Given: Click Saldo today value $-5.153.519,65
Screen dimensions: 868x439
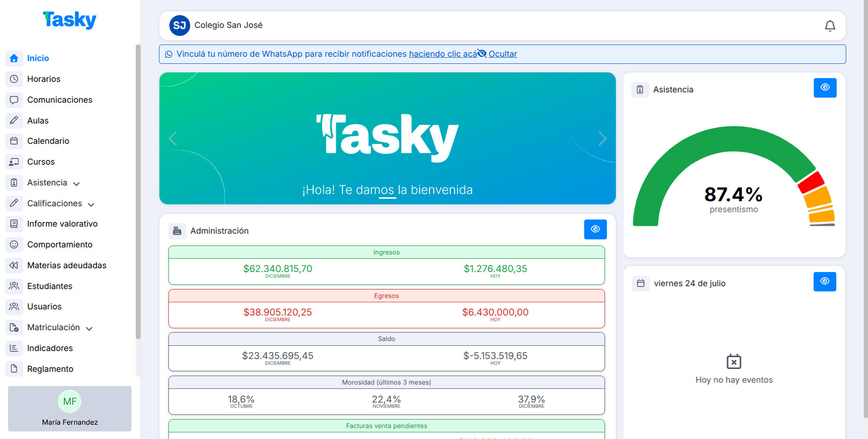Looking at the screenshot, I should tap(495, 356).
